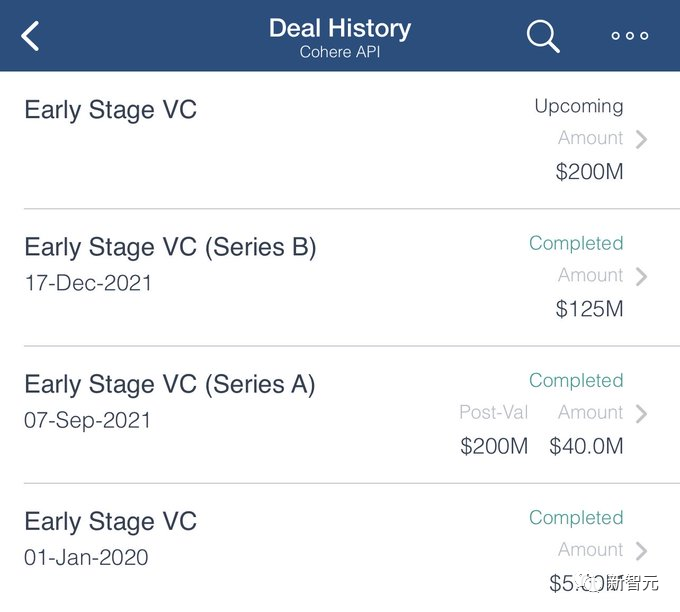Select the $125M amount value
Image resolution: width=680 pixels, height=612 pixels.
[589, 309]
